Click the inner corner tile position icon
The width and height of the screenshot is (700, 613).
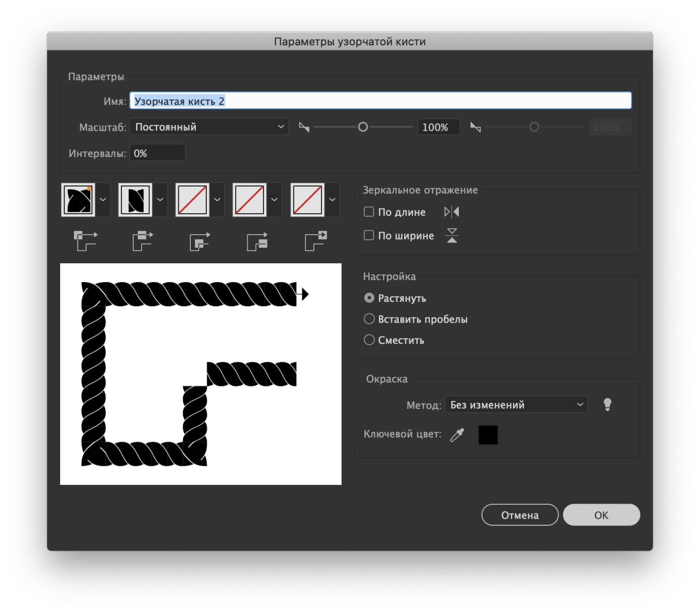[200, 241]
